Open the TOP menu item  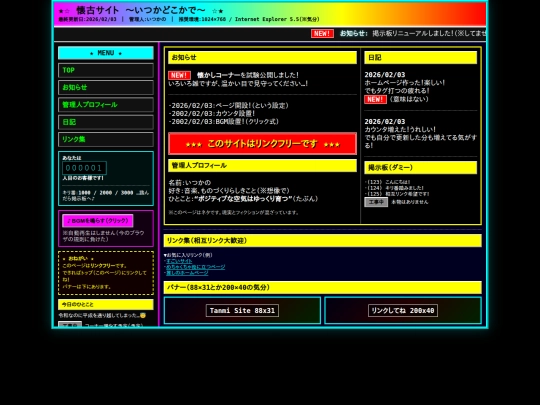tap(106, 70)
